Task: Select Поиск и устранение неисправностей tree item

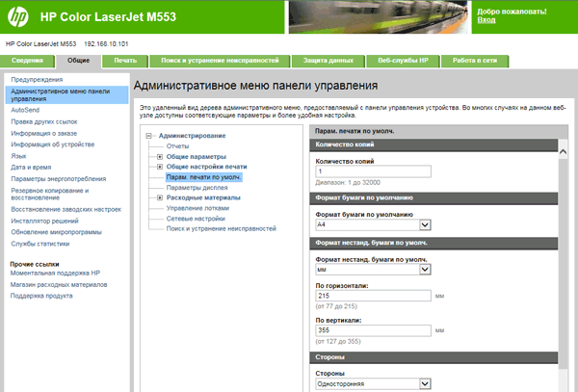Action: pyautogui.click(x=222, y=229)
